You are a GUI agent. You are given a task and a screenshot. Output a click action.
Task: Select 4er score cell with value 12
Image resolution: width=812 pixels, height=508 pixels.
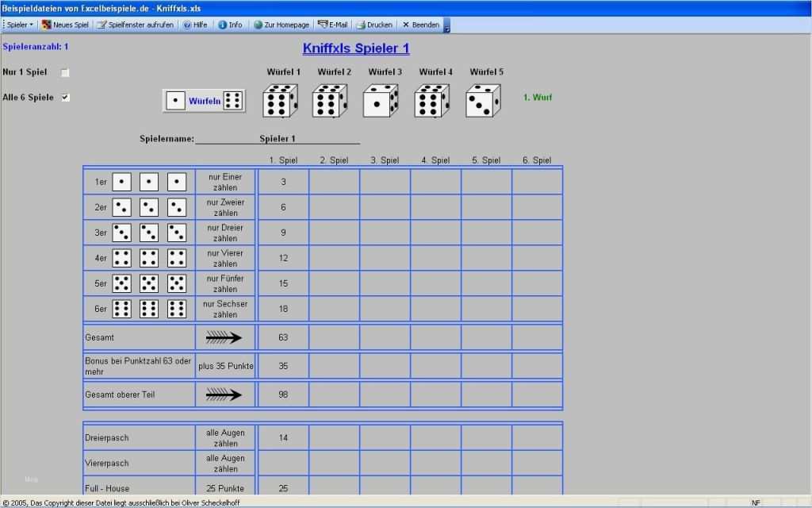(x=283, y=258)
